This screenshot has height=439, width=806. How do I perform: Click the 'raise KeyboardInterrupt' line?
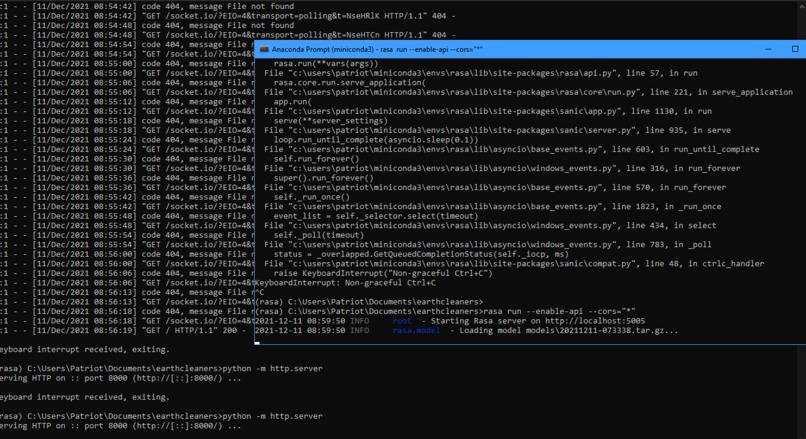tap(383, 273)
